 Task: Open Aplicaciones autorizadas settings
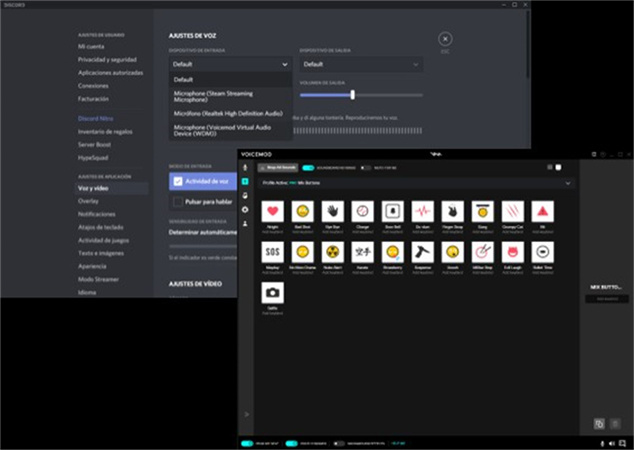[110, 73]
